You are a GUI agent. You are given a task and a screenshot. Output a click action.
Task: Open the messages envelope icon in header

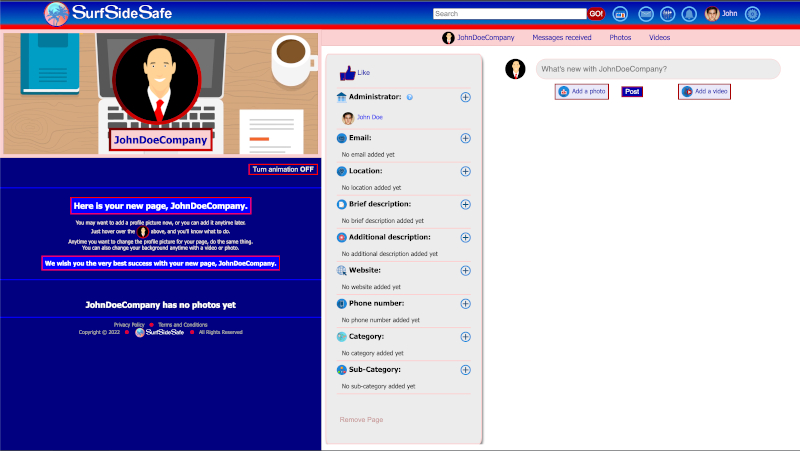(646, 14)
